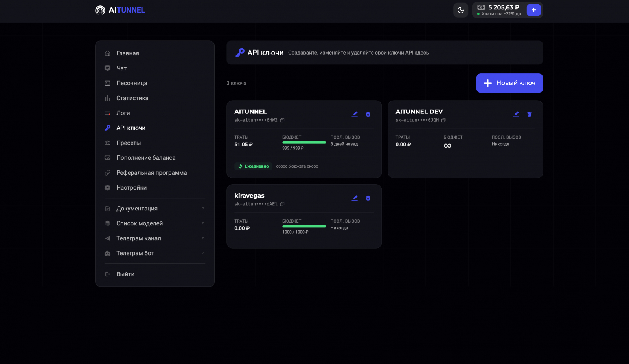Open Чат in the sidebar

coord(155,68)
